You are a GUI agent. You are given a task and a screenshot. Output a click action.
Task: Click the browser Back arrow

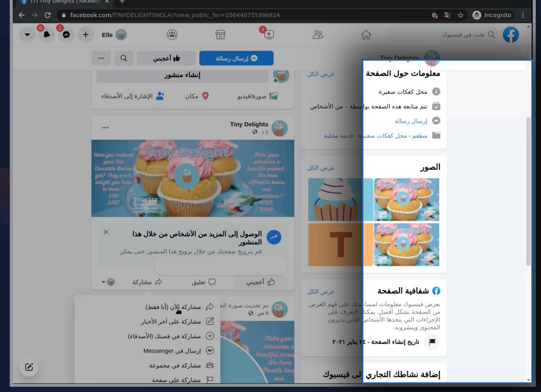tap(22, 15)
